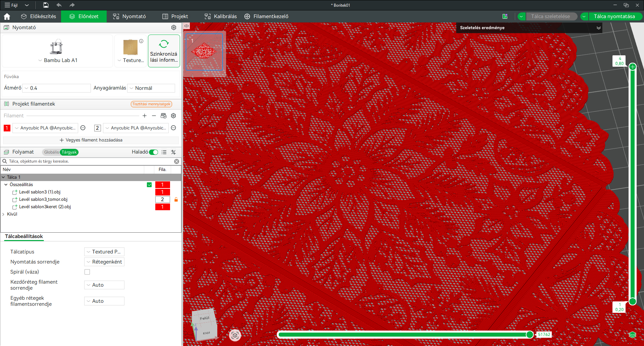Switch to Tárgyak objects mode

(x=69, y=152)
